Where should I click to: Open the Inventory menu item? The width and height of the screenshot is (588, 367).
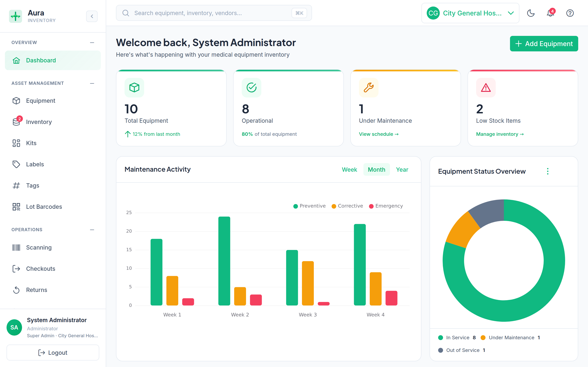[39, 122]
